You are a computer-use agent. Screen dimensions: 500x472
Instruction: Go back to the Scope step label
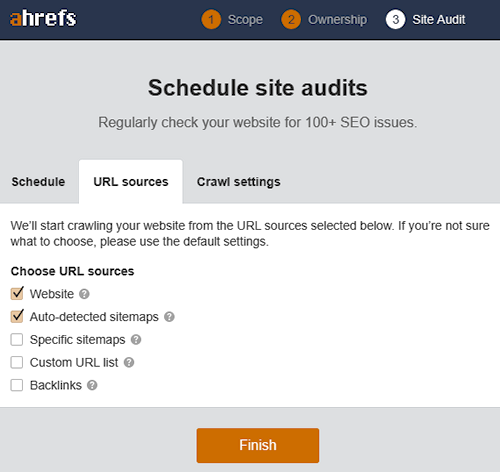pos(245,20)
